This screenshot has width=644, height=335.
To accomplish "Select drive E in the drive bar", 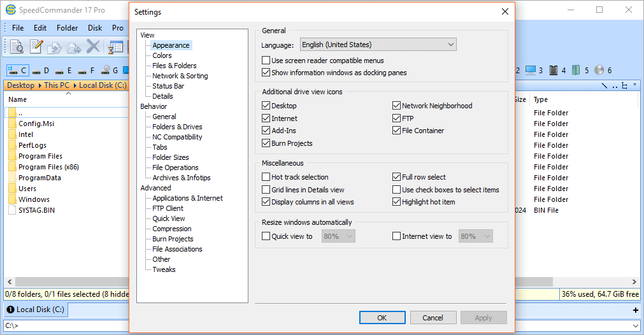I will [x=64, y=71].
